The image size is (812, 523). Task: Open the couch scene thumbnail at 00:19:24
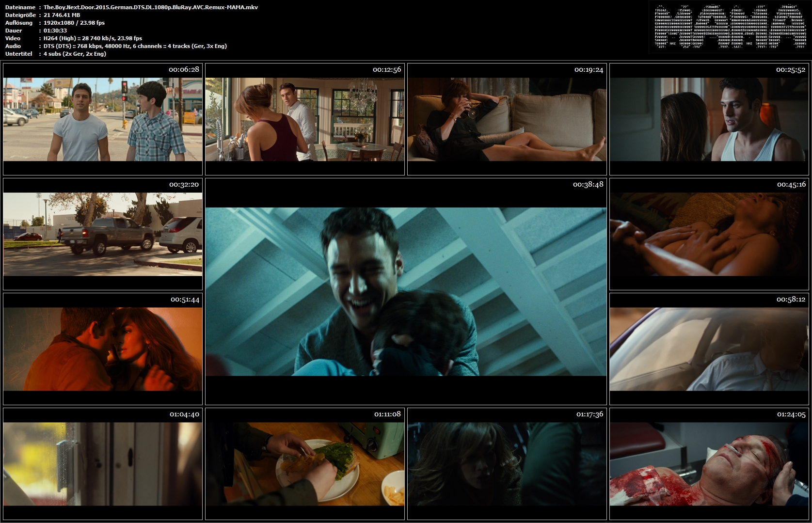pos(507,119)
